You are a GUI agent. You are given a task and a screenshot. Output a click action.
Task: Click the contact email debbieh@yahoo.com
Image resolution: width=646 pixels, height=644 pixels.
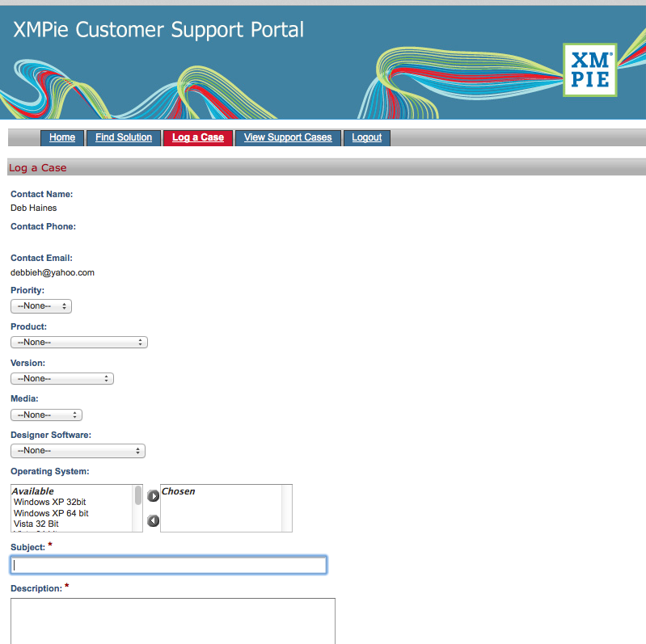pos(53,272)
